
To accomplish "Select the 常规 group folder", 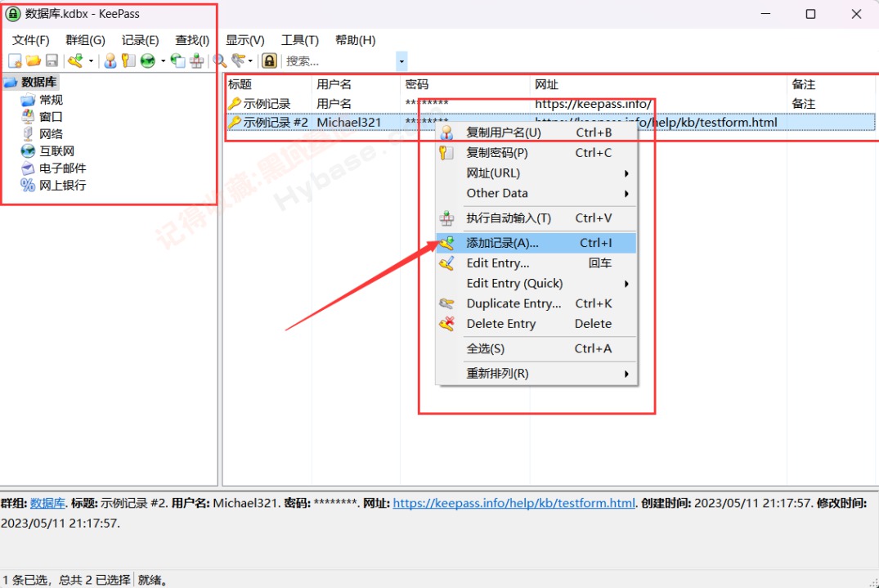I will [51, 100].
